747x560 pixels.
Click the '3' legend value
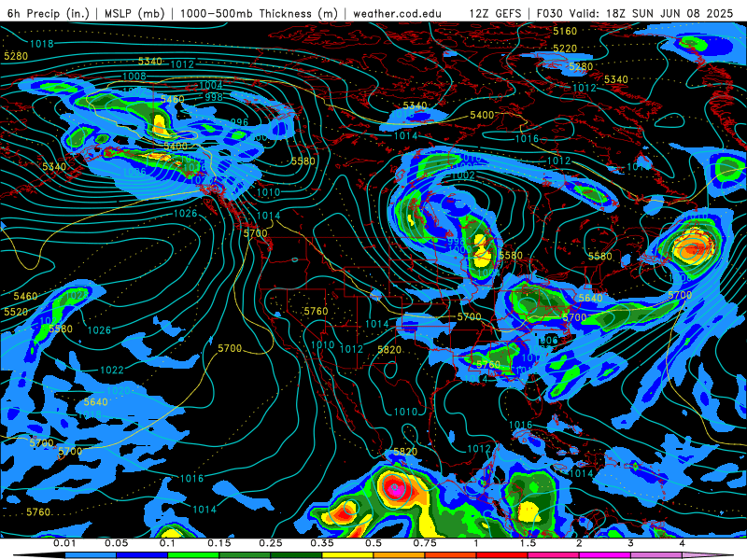[x=630, y=543]
